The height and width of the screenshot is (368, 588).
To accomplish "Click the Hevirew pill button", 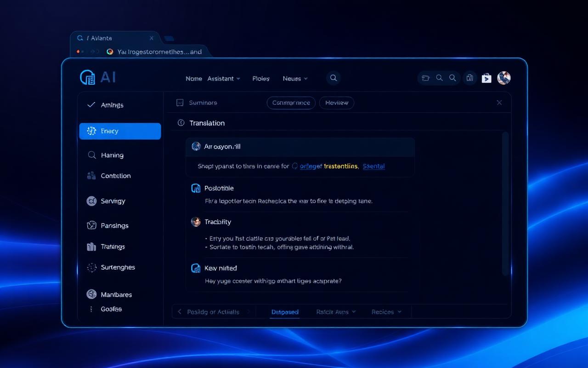I will pos(337,103).
